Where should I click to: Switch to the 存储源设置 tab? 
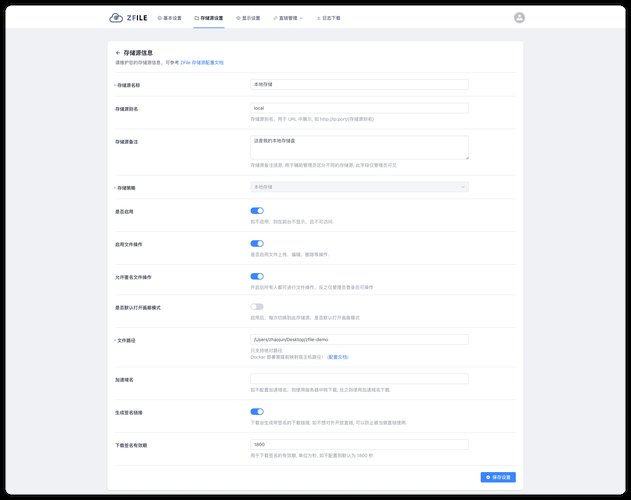coord(208,18)
